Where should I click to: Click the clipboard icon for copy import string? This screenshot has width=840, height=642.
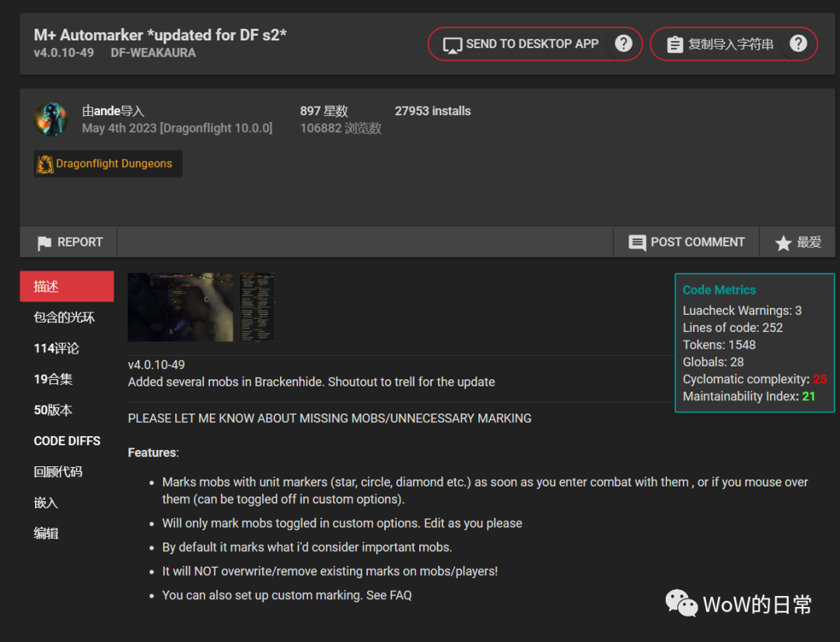(x=674, y=44)
